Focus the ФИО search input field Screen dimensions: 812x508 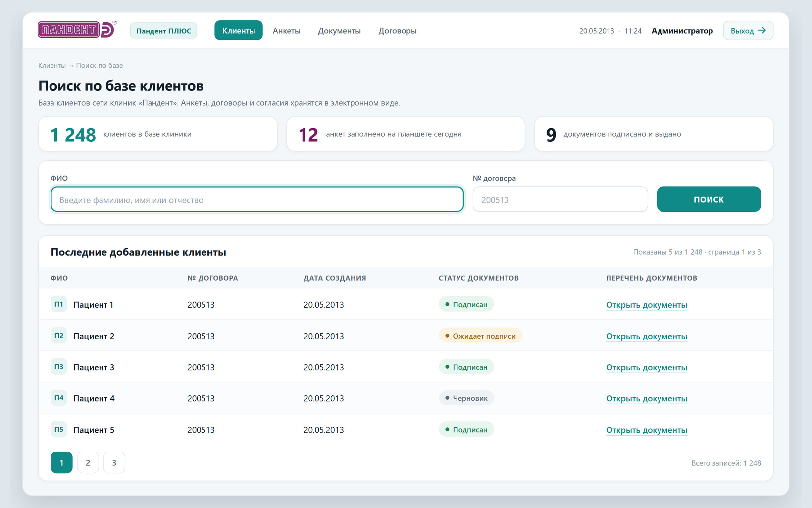(257, 199)
